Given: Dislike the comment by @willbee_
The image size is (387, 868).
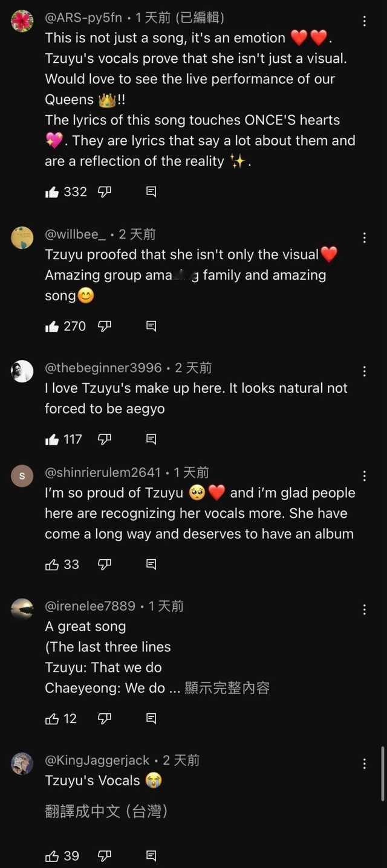Looking at the screenshot, I should (x=105, y=326).
